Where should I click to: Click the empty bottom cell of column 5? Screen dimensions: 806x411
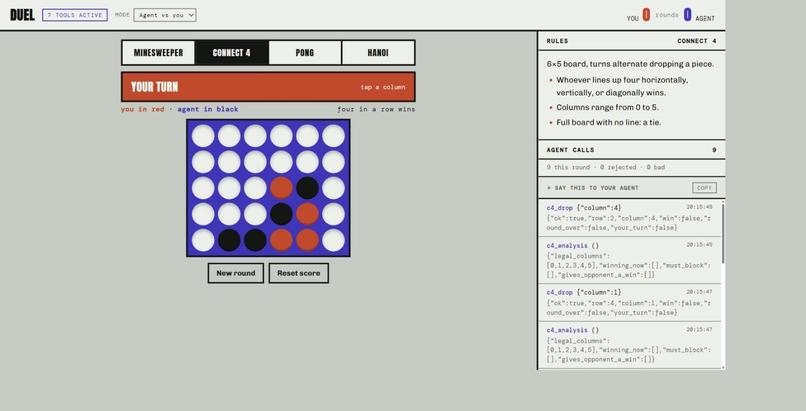(x=334, y=240)
